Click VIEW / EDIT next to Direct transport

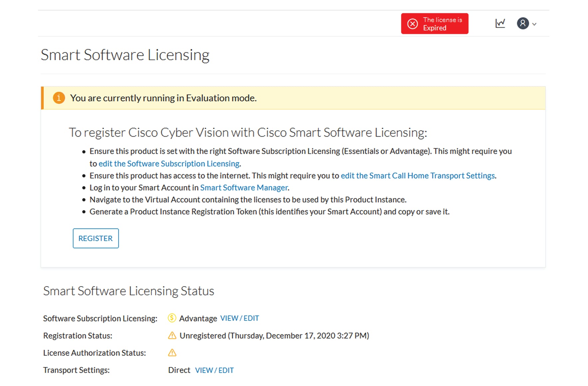tap(214, 370)
